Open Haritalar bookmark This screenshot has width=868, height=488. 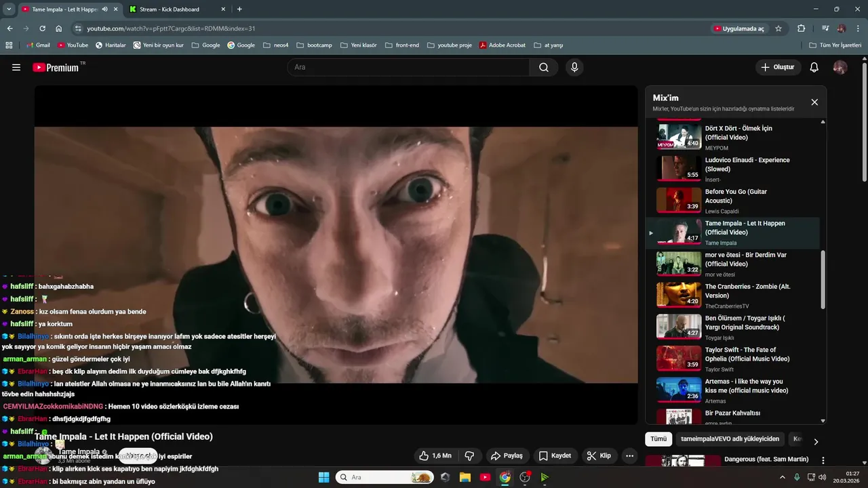(111, 45)
